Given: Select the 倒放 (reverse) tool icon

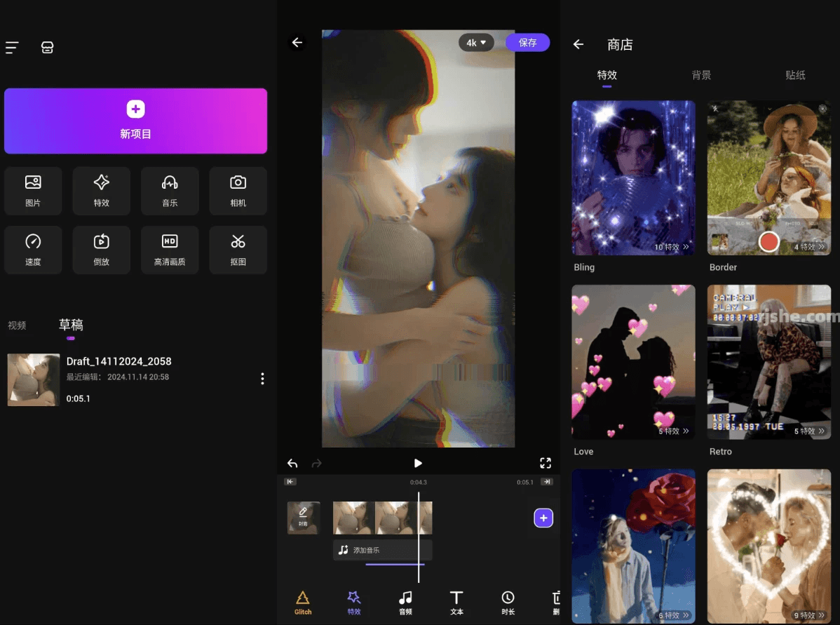Looking at the screenshot, I should click(x=101, y=250).
